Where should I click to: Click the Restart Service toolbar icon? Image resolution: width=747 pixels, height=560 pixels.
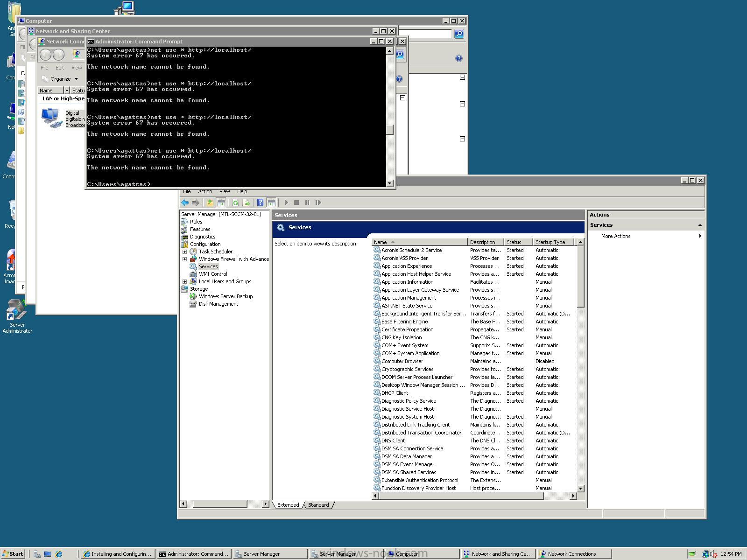click(x=318, y=203)
